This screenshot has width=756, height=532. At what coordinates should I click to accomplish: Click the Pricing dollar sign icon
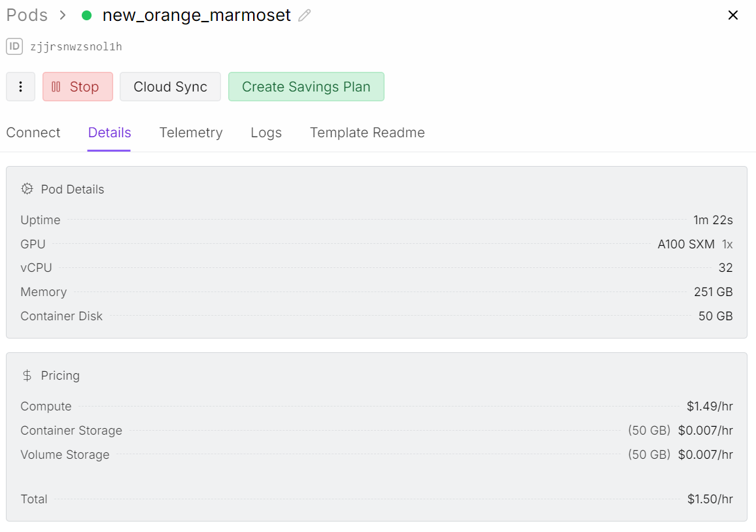click(27, 376)
